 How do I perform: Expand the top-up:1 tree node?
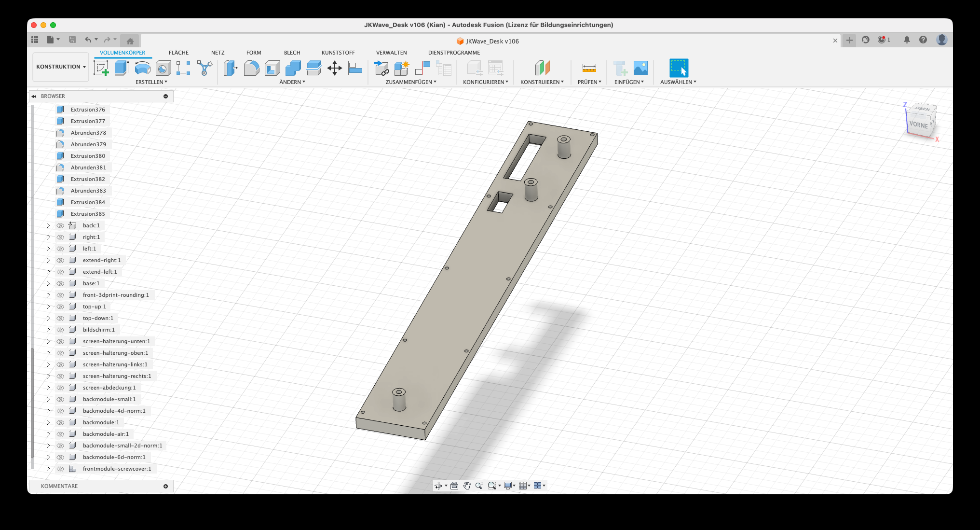pos(48,307)
